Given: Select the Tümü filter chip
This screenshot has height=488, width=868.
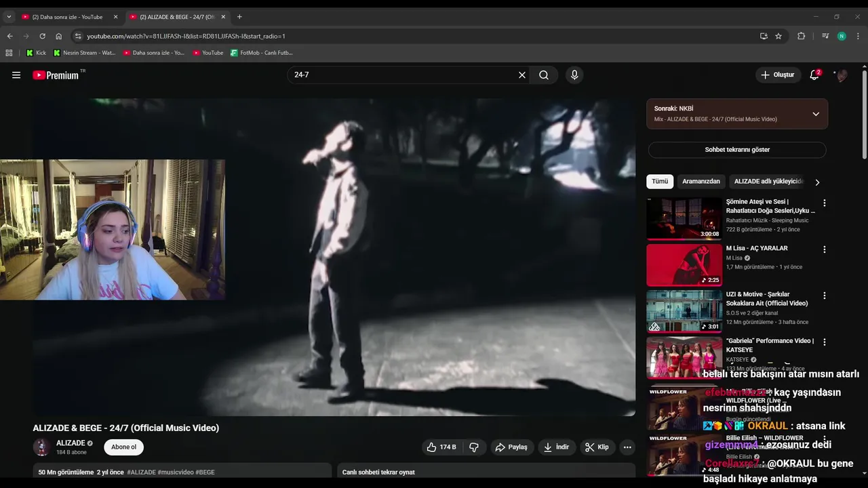Looking at the screenshot, I should (x=660, y=182).
